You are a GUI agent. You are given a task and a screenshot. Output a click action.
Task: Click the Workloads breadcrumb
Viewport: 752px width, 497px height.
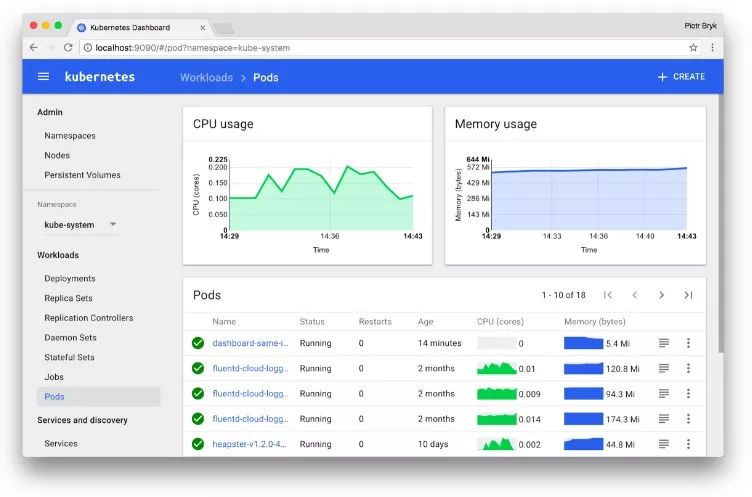tap(206, 78)
